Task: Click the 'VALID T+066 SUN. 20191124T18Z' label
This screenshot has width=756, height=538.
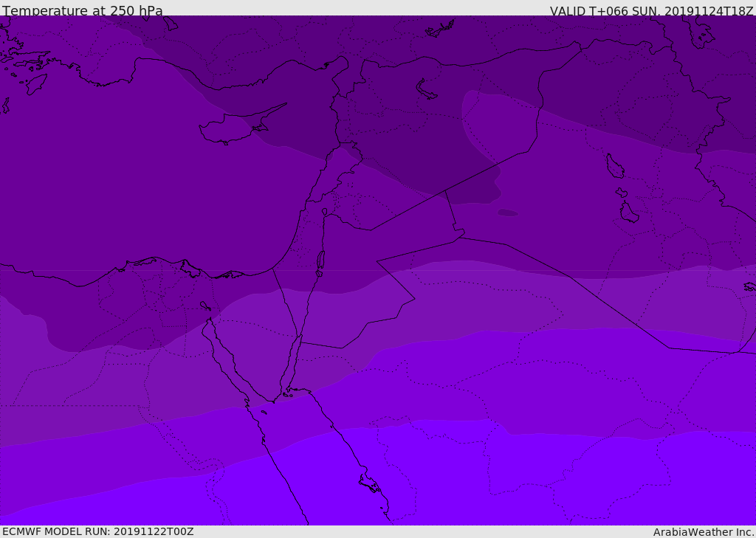Action: click(651, 10)
